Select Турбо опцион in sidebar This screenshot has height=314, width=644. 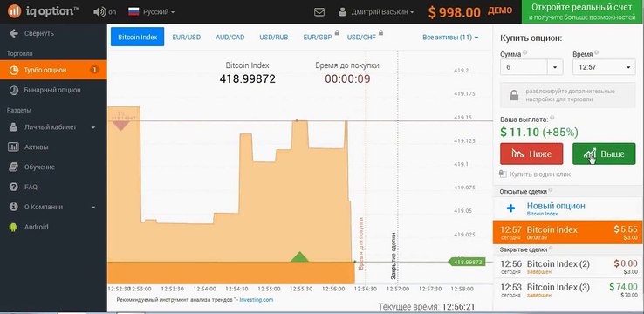coord(53,70)
